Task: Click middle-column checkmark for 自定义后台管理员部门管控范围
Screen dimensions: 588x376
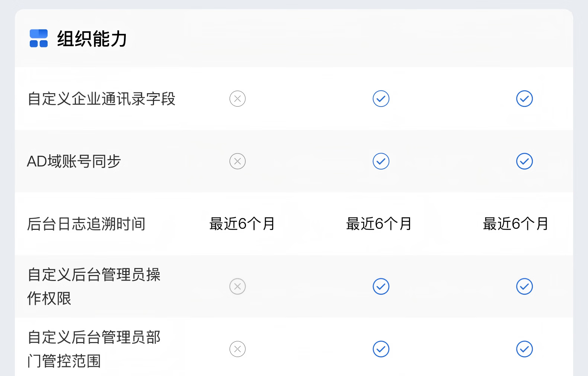Action: (381, 349)
